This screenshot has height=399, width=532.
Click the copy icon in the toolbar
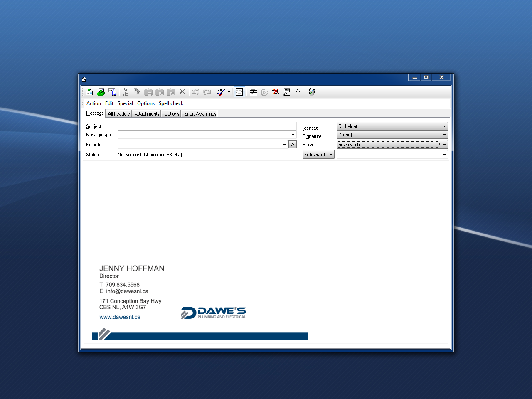tap(137, 92)
